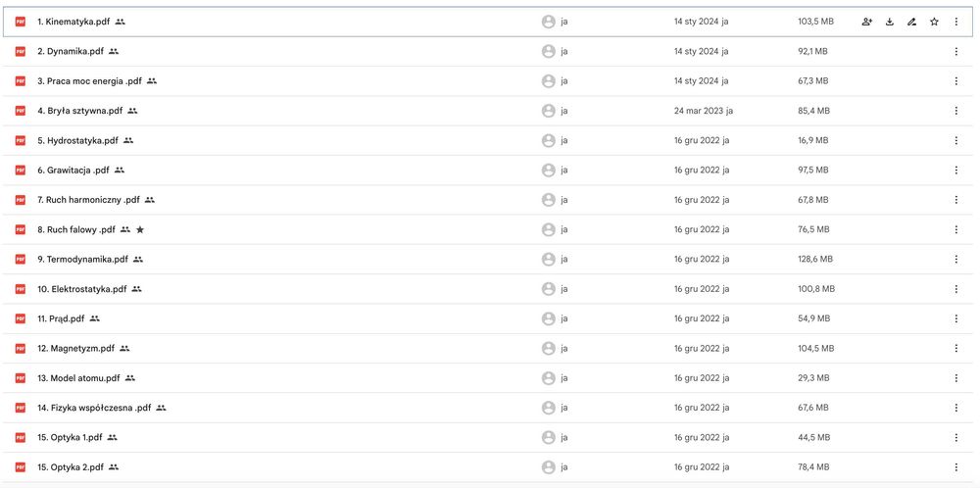Click the star next to 8. Ruch falowy .pdf
Image resolution: width=980 pixels, height=488 pixels.
pyautogui.click(x=140, y=229)
